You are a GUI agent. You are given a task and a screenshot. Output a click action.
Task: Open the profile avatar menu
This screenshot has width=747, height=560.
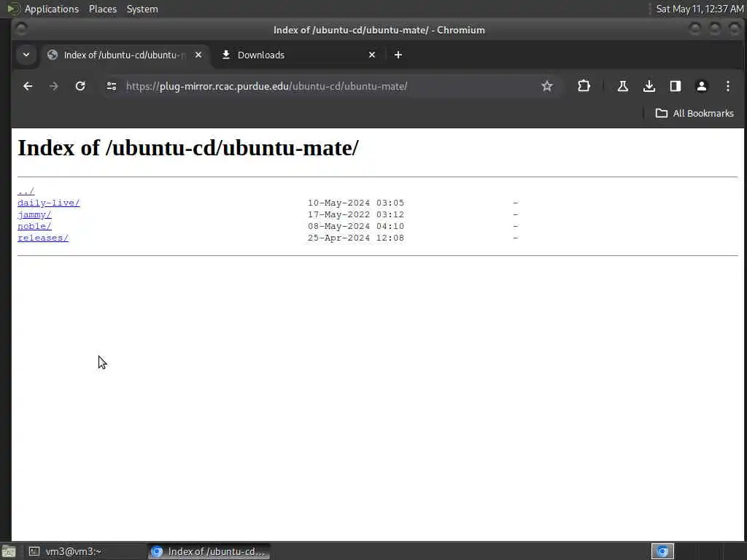pos(701,86)
